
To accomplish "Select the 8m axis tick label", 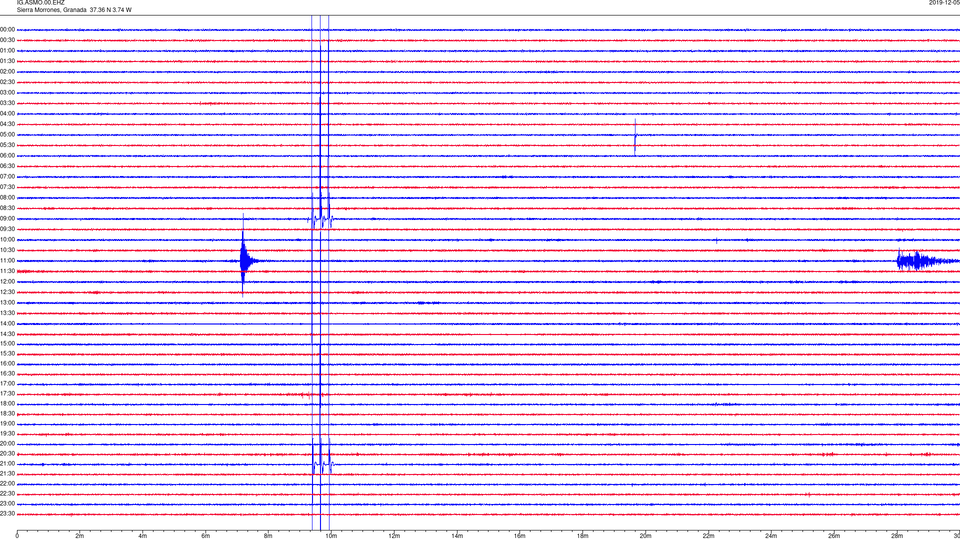I will pos(268,536).
